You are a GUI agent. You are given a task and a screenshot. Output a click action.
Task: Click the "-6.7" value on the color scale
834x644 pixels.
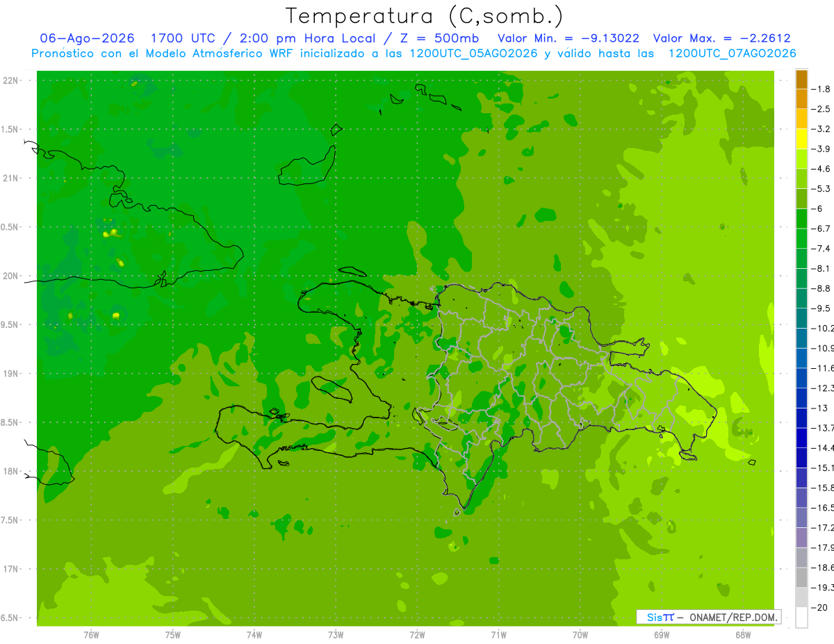(x=821, y=228)
